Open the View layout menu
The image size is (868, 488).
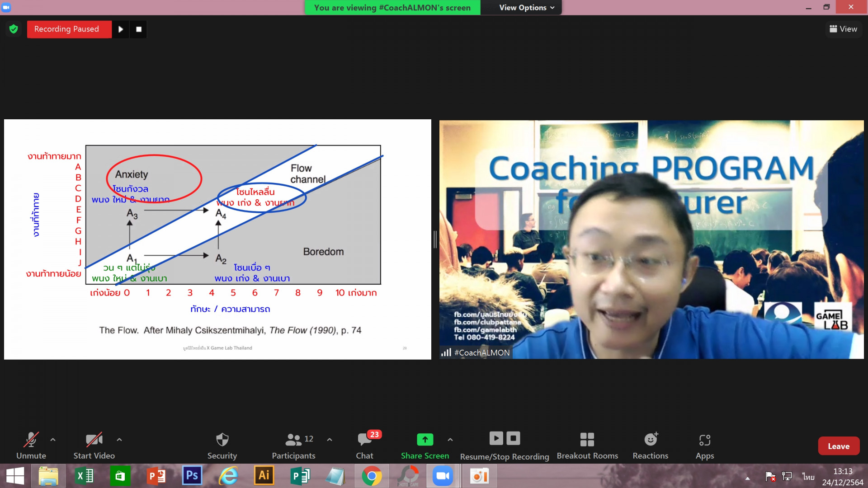[843, 29]
